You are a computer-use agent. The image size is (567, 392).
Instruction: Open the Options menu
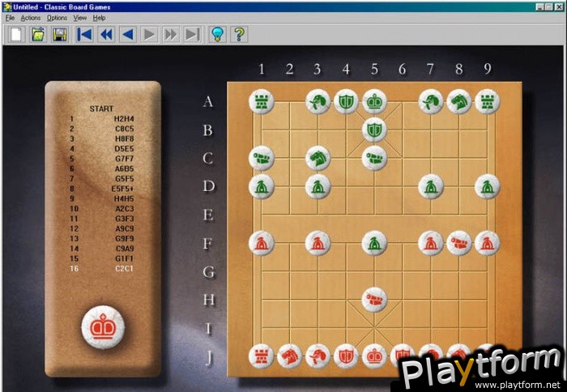coord(57,18)
